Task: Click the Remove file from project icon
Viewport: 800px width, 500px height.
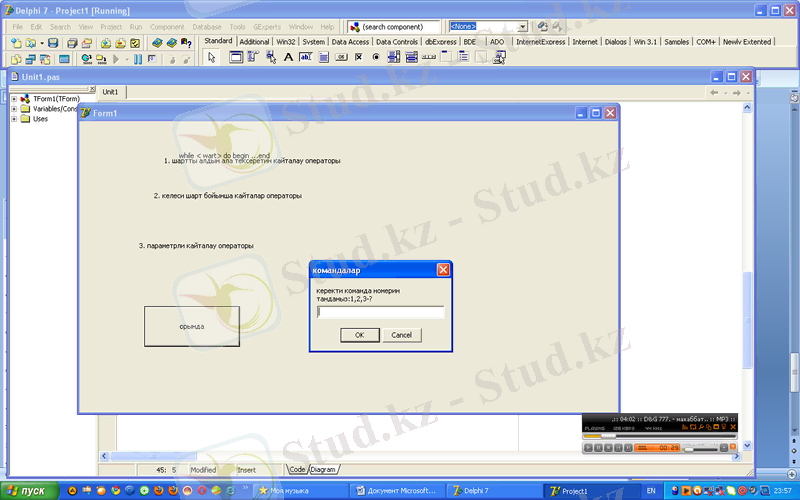Action: (x=120, y=43)
